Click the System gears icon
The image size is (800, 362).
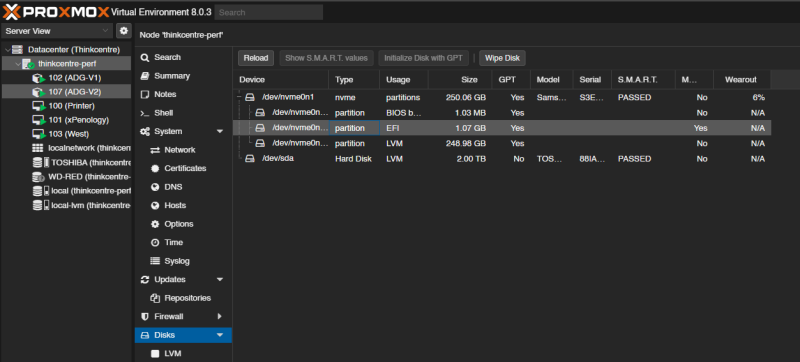tap(145, 132)
